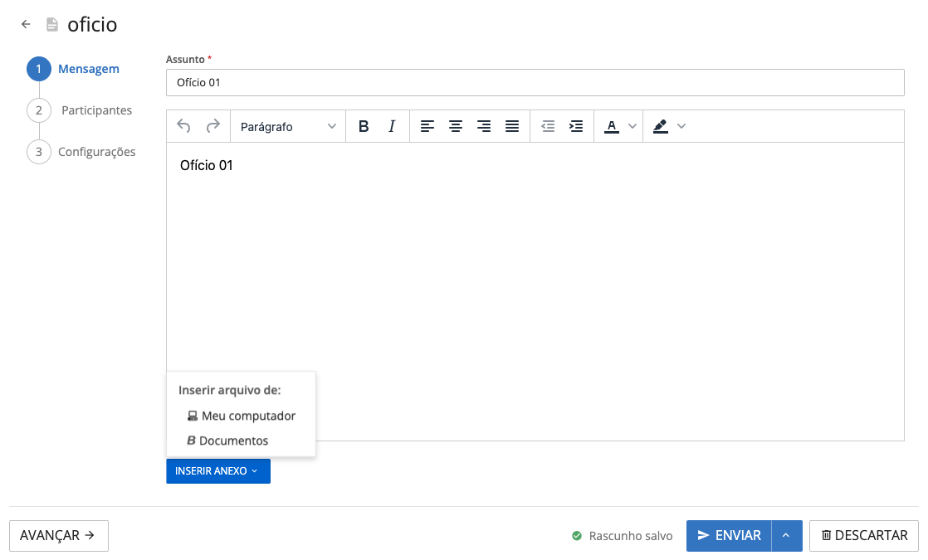Toggle italic text formatting
Screen dimensions: 928x560
click(x=392, y=126)
